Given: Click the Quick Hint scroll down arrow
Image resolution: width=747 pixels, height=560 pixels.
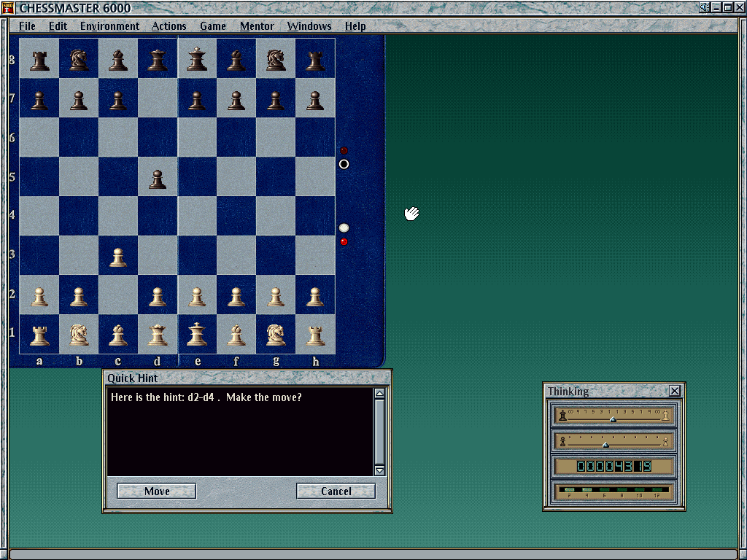Looking at the screenshot, I should point(379,470).
